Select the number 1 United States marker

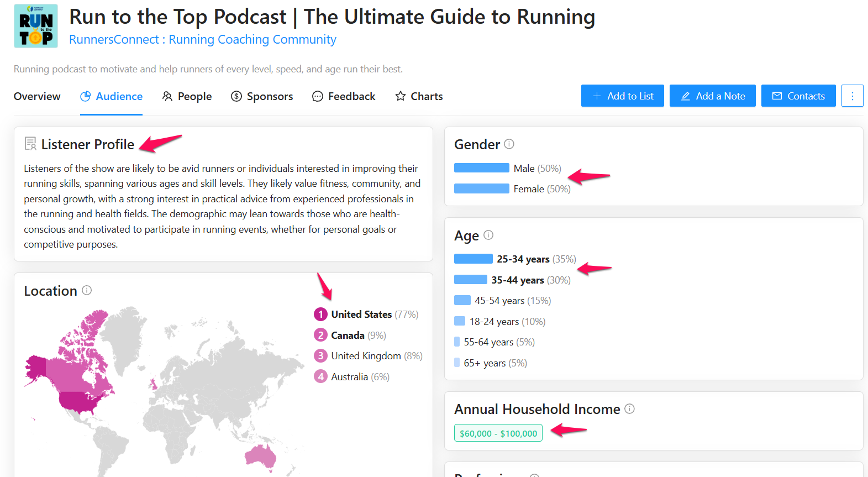320,314
